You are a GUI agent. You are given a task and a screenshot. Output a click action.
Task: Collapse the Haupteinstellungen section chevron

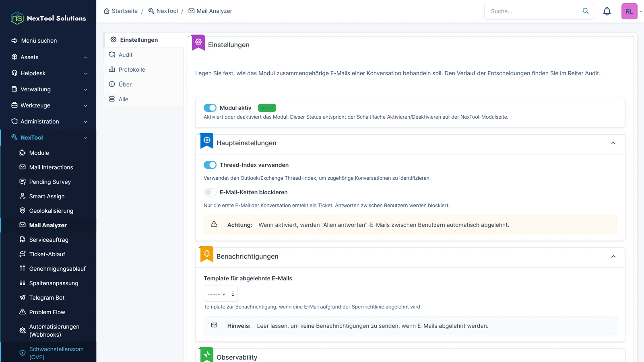[x=613, y=143]
